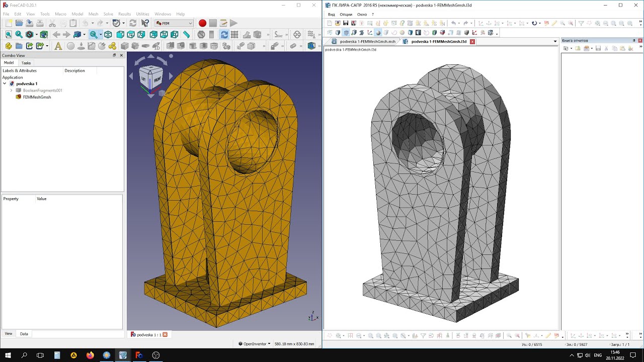Viewport: 644px width, 362px height.
Task: Click the save icon in Книга отчетов panel
Action: coord(598,48)
